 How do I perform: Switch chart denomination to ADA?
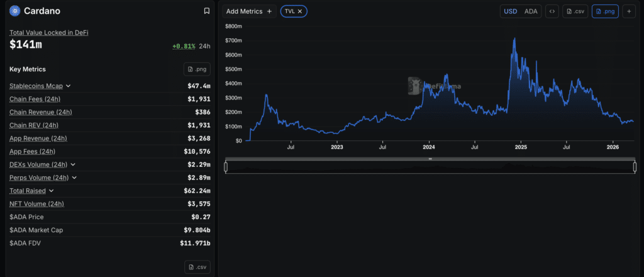(531, 11)
